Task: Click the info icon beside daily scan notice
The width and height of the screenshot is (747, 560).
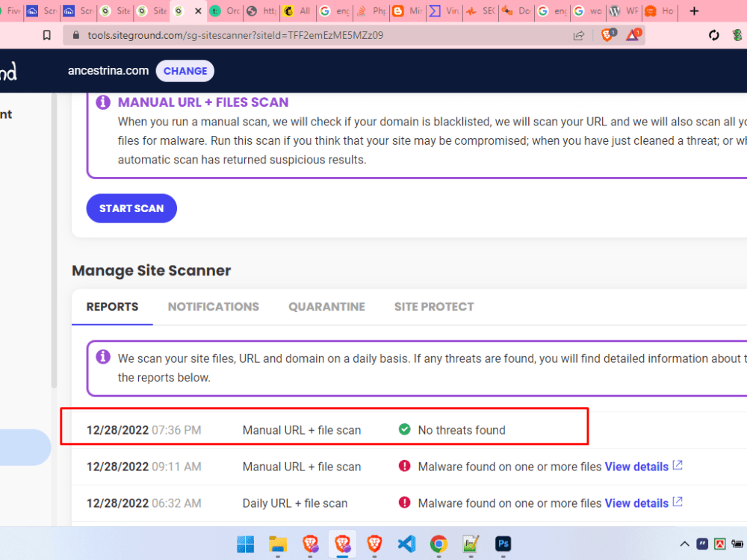Action: pyautogui.click(x=103, y=357)
